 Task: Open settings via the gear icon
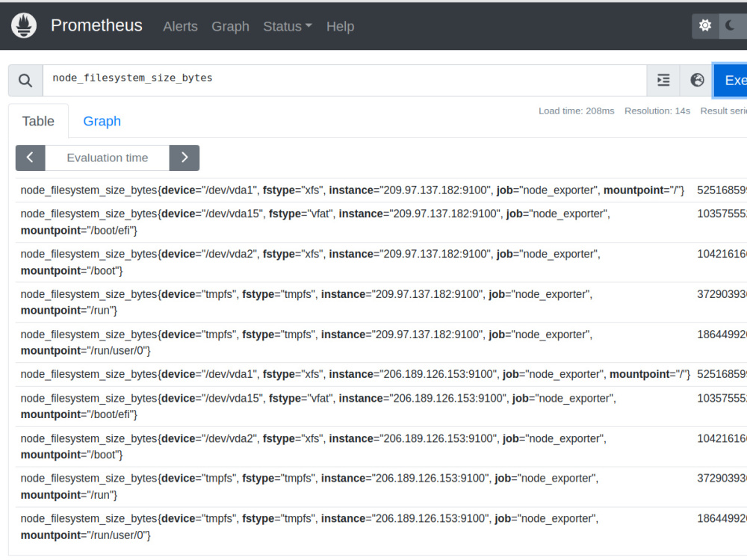click(x=704, y=25)
